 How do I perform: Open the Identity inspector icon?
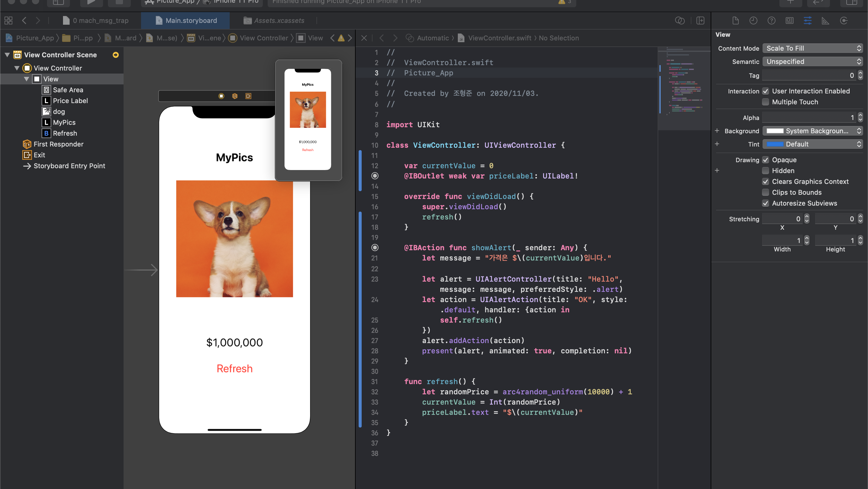click(x=790, y=21)
